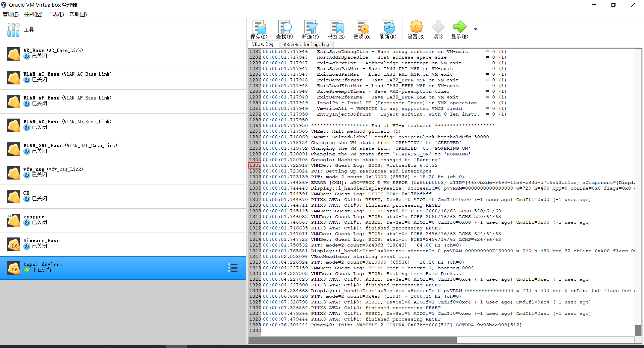
Task: Open the 控制(M) menu
Action: 33,14
